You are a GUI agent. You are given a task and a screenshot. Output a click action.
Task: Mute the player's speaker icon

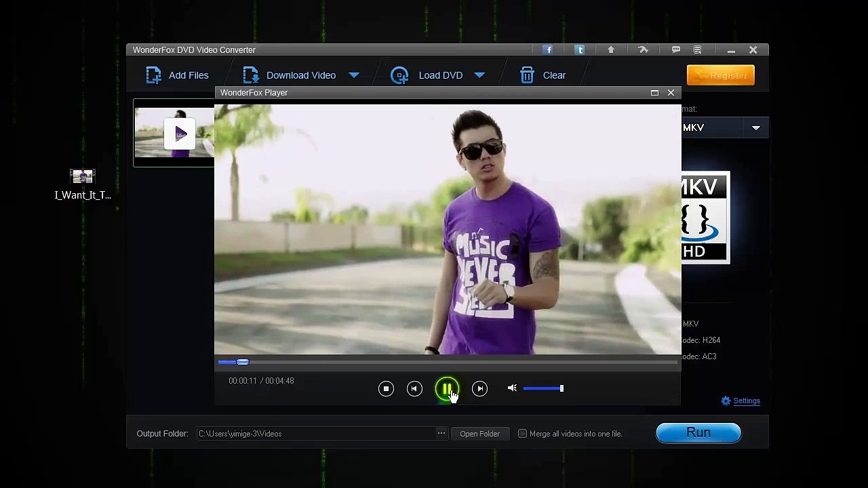pos(512,388)
